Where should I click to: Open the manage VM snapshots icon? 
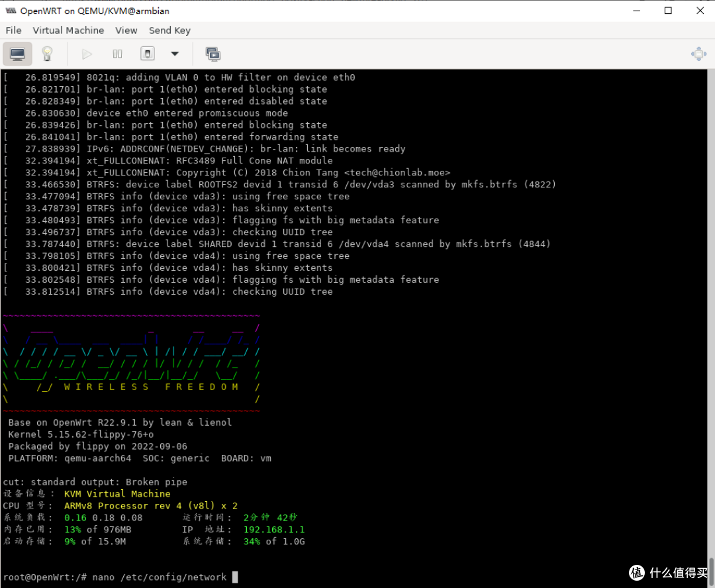click(213, 54)
